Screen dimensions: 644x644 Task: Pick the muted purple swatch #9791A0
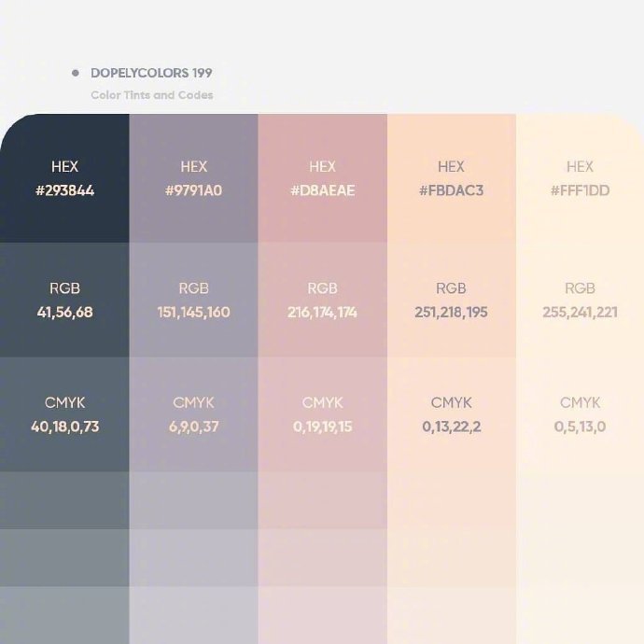(193, 178)
